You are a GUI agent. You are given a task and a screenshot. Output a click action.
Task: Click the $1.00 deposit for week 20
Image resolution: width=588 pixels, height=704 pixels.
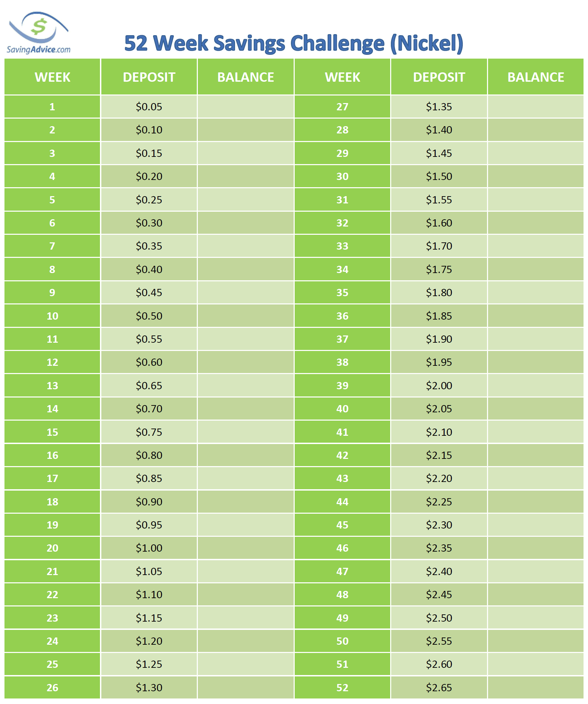[149, 548]
